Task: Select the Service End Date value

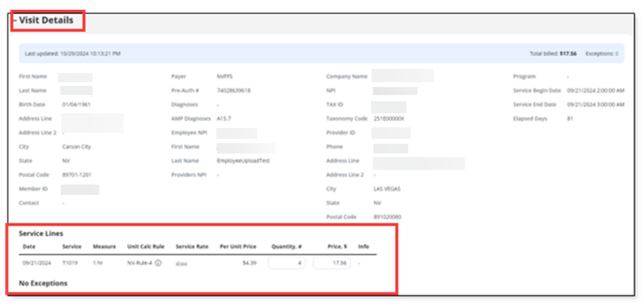Action: click(x=595, y=105)
